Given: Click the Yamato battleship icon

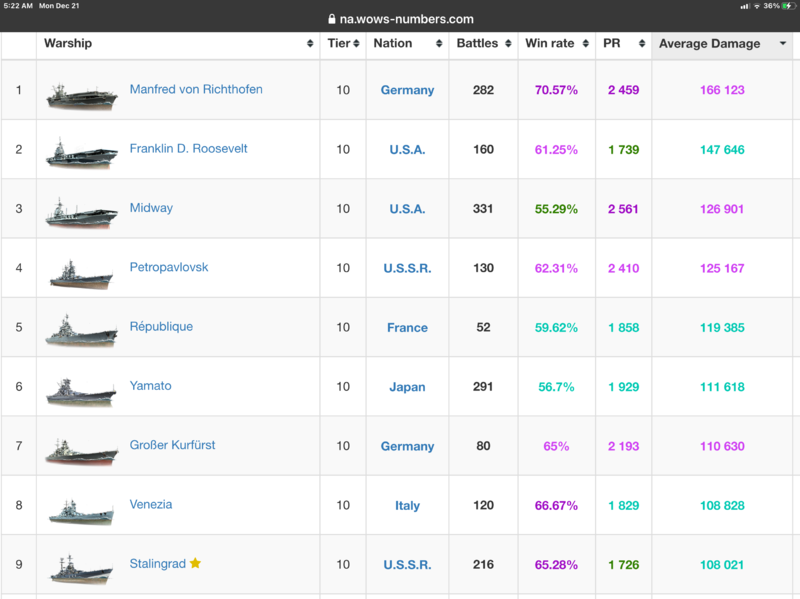Looking at the screenshot, I should [x=81, y=390].
